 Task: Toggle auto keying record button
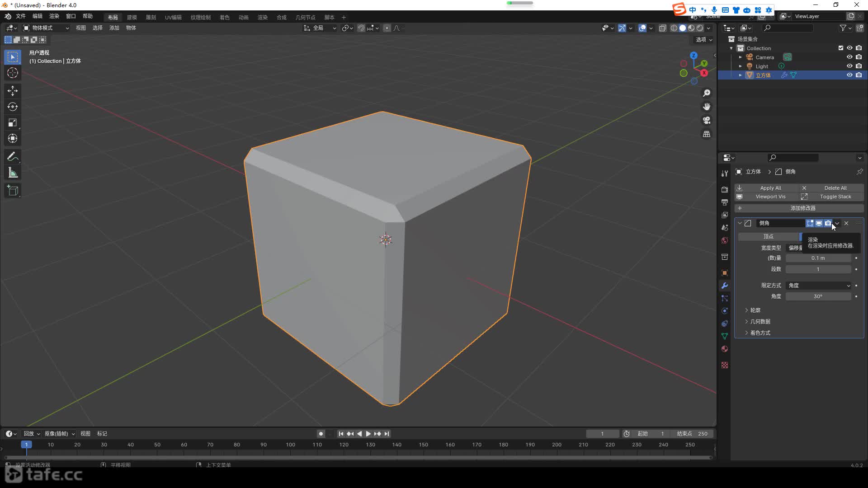pyautogui.click(x=321, y=434)
